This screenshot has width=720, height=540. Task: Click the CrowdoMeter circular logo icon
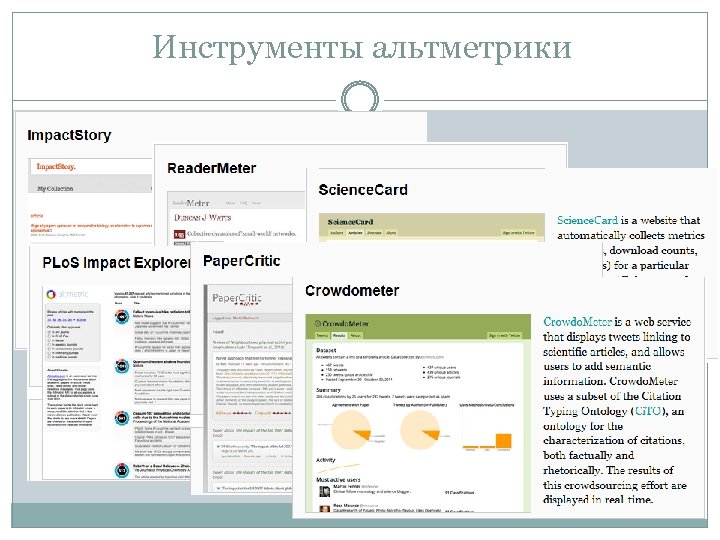317,324
